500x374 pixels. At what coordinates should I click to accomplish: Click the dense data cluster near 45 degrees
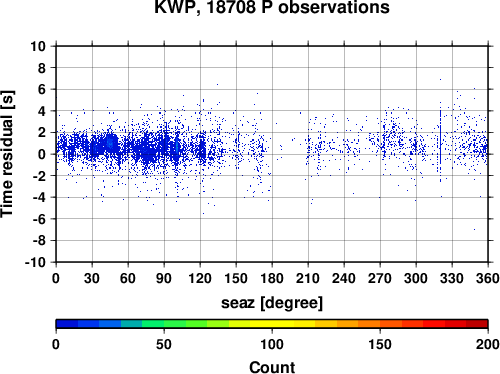coord(111,144)
